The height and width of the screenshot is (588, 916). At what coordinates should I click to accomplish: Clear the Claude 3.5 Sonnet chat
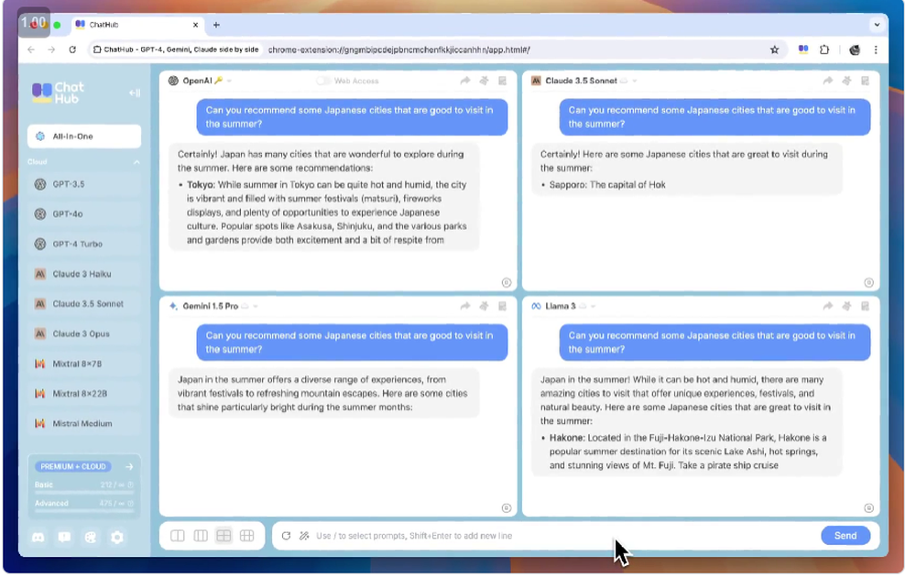point(846,81)
